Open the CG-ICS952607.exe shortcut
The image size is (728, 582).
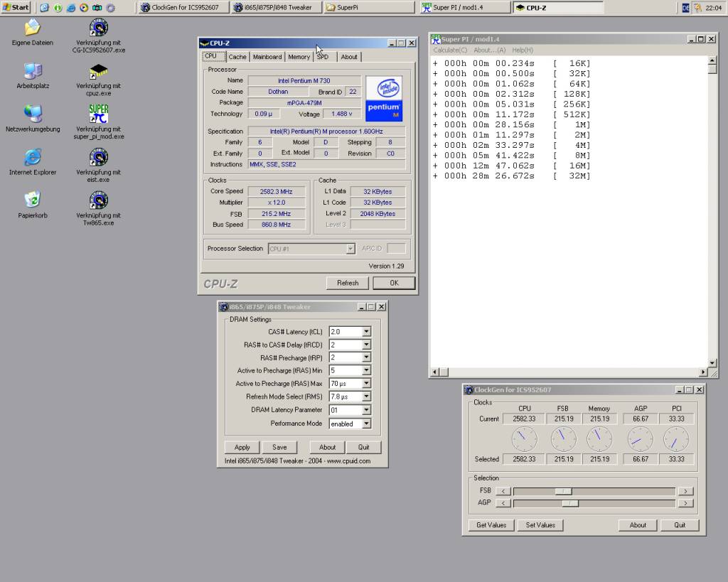click(x=99, y=28)
